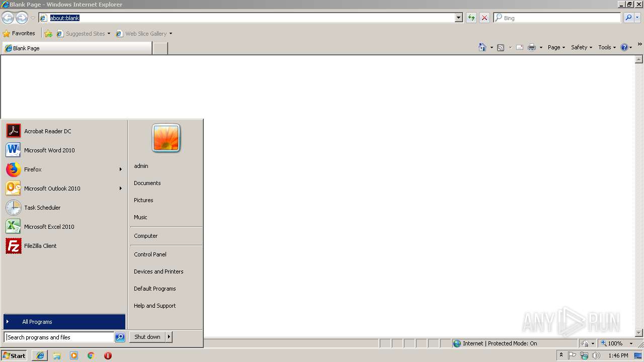Click the Home icon in command bar
Screen dimensions: 644x362
482,47
